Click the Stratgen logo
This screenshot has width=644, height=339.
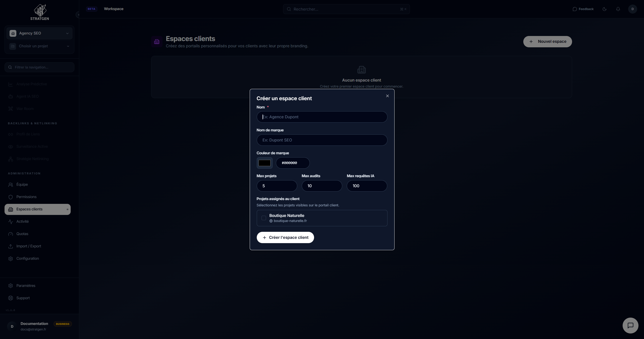click(40, 12)
